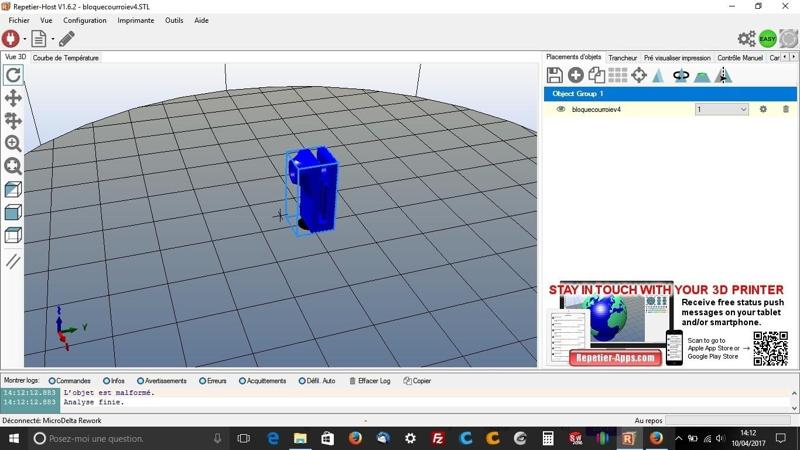Click Save object floppy disk icon
Image resolution: width=800 pixels, height=450 pixels.
[x=555, y=76]
